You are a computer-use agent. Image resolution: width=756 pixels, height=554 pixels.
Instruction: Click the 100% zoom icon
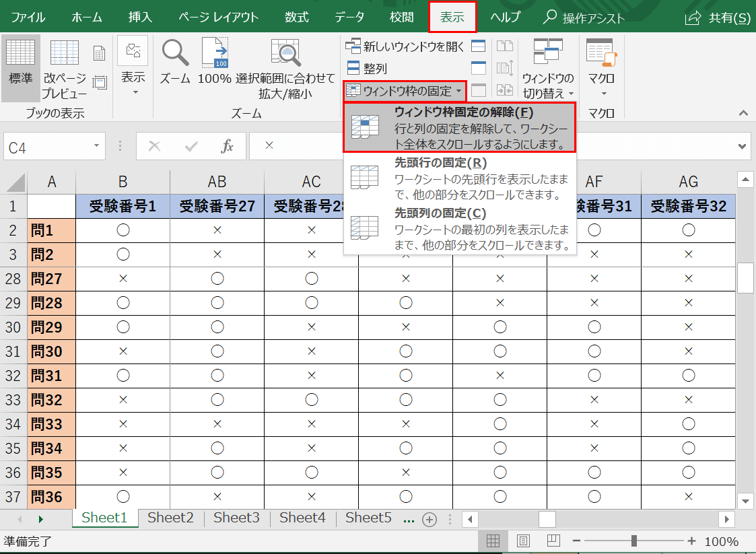pos(215,53)
